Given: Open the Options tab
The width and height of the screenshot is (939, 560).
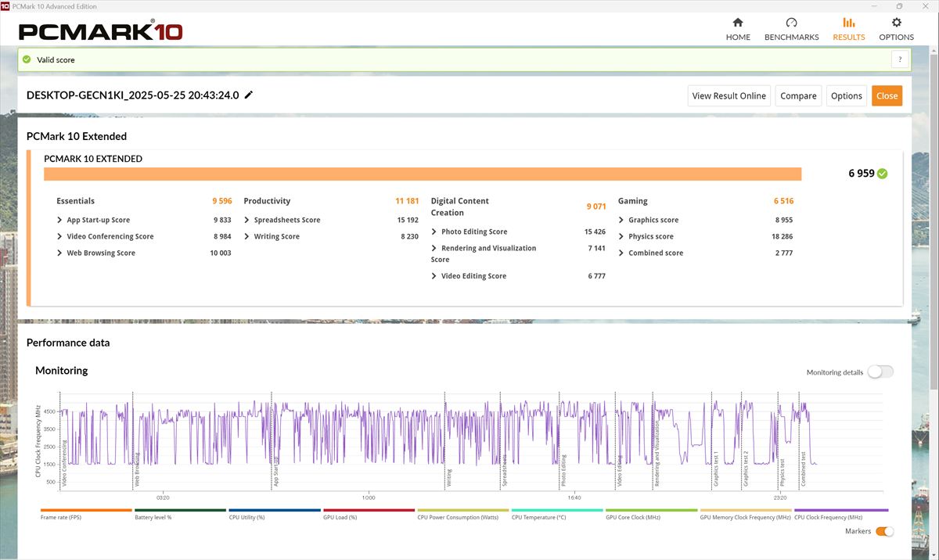Looking at the screenshot, I should pos(896,30).
